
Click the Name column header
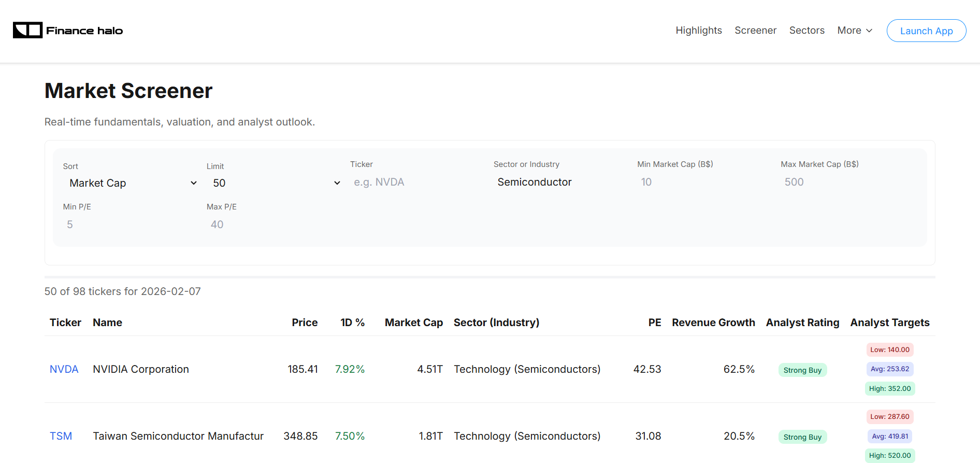pos(107,322)
